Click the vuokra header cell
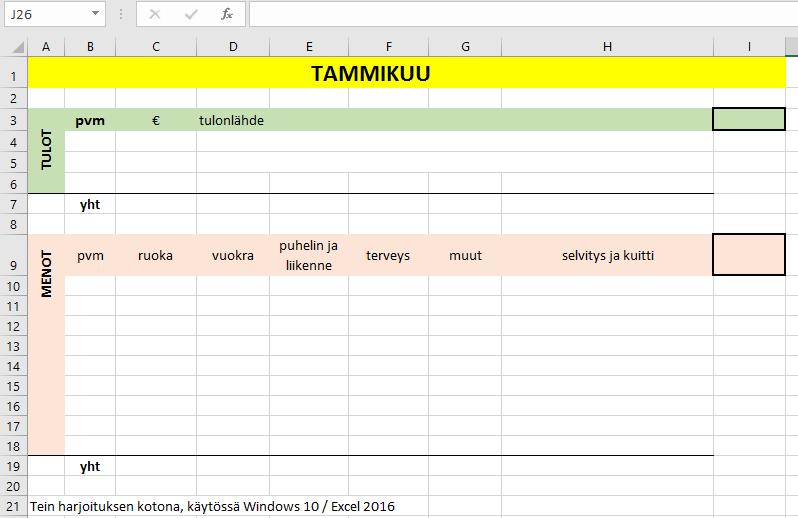Screen dimensions: 798x518 pos(233,255)
